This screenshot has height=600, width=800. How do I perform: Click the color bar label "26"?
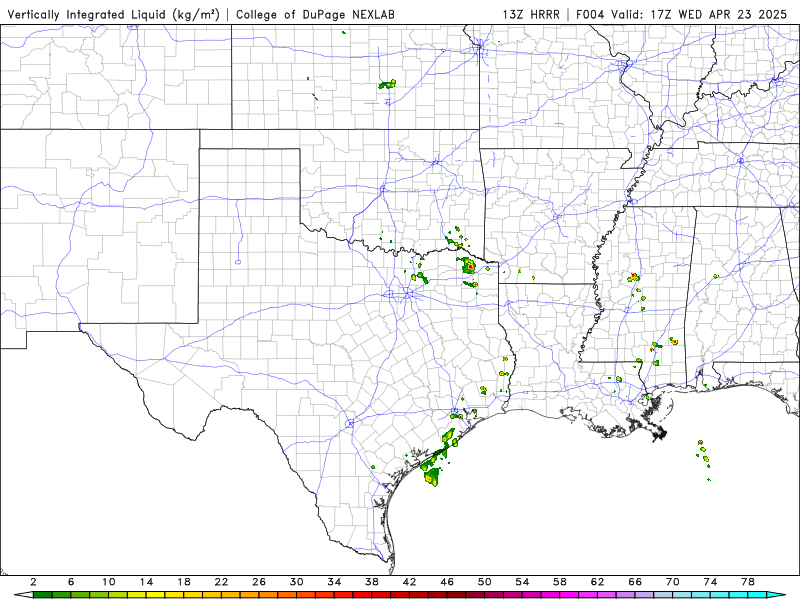[x=259, y=582]
